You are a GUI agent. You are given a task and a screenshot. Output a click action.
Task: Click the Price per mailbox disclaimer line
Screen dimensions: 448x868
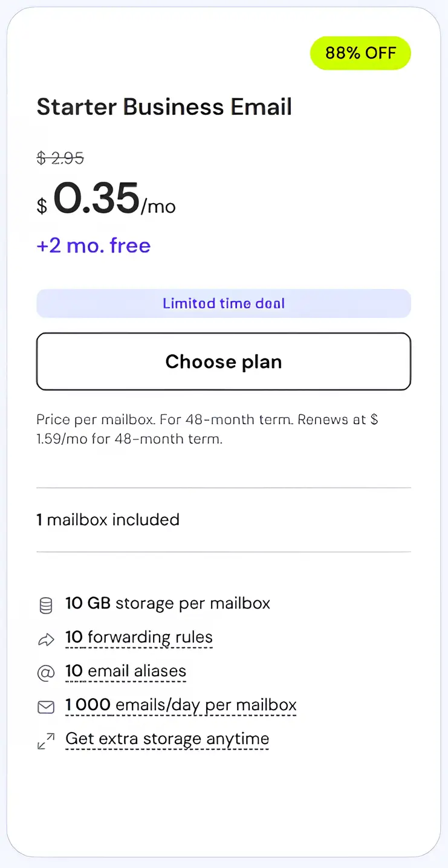tap(207, 419)
